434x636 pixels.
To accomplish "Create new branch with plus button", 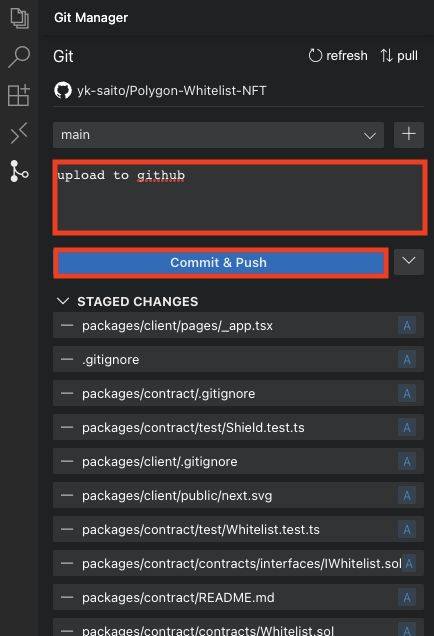I will point(409,135).
